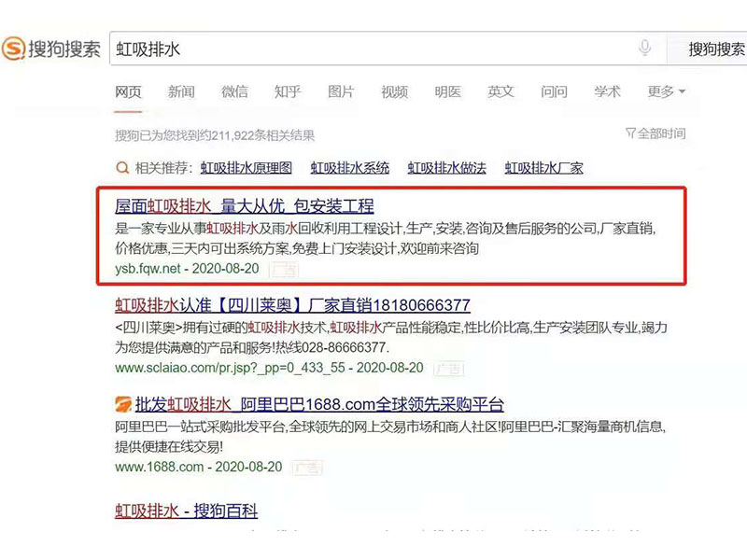The image size is (747, 560).
Task: Open the 虹吸排水 - 搜狗百科 result
Action: point(186,511)
